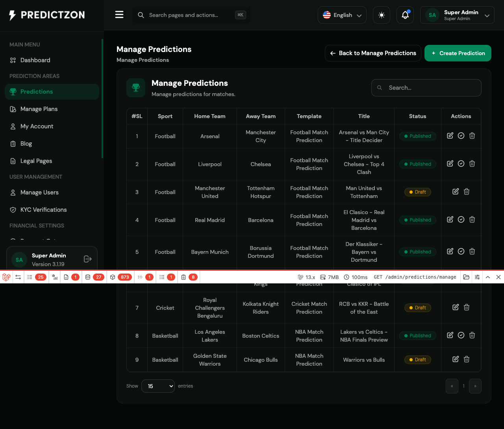
Task: Open debugbar database queries tab with 27 badge
Action: point(94,277)
